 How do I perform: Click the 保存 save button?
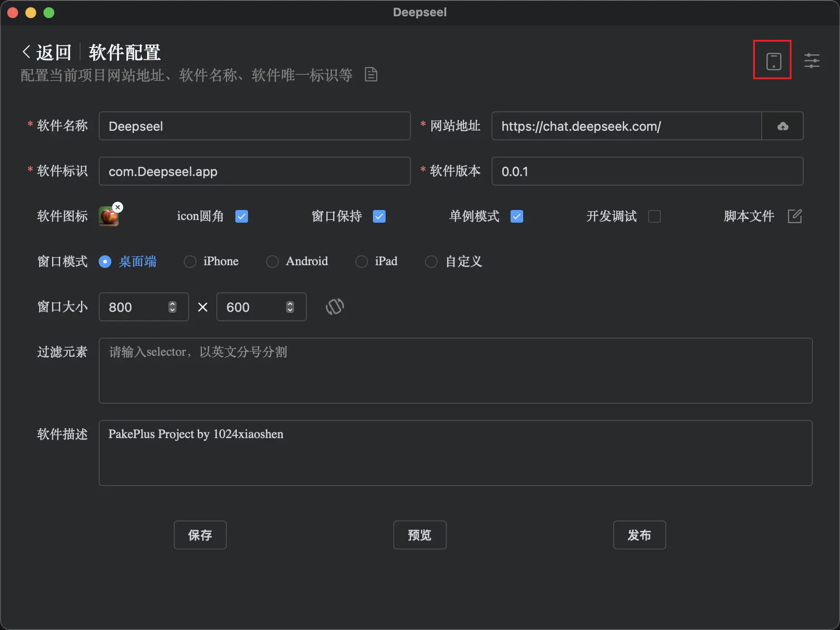tap(200, 535)
